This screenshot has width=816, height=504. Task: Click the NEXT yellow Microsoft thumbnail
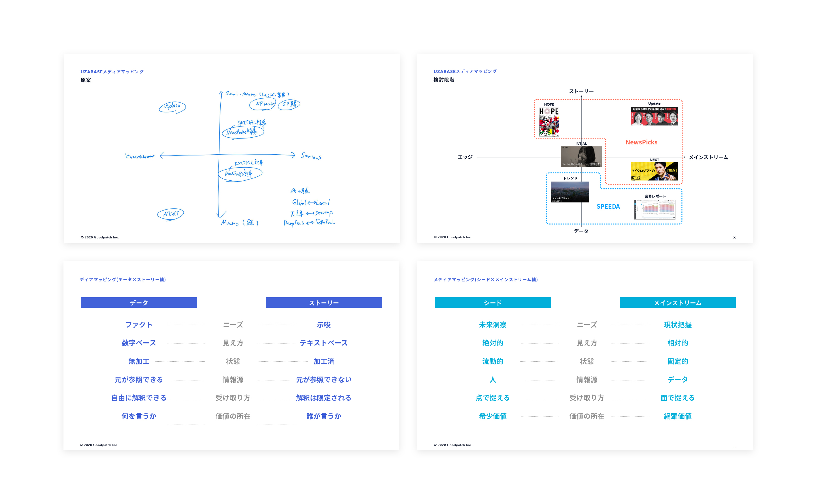point(654,171)
